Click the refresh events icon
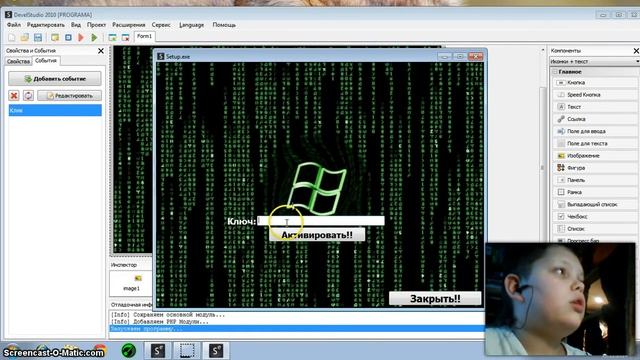The height and width of the screenshot is (360, 640). tap(28, 96)
